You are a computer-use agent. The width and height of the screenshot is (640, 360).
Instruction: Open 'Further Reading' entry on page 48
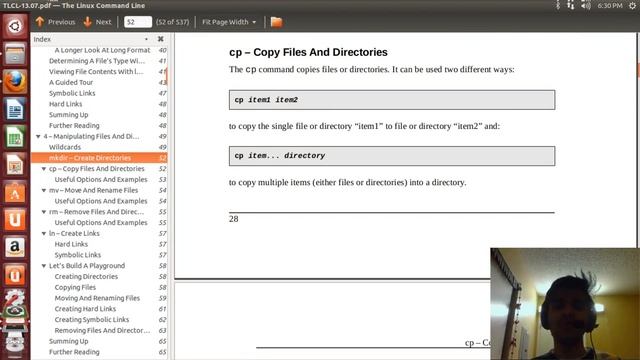pos(74,125)
